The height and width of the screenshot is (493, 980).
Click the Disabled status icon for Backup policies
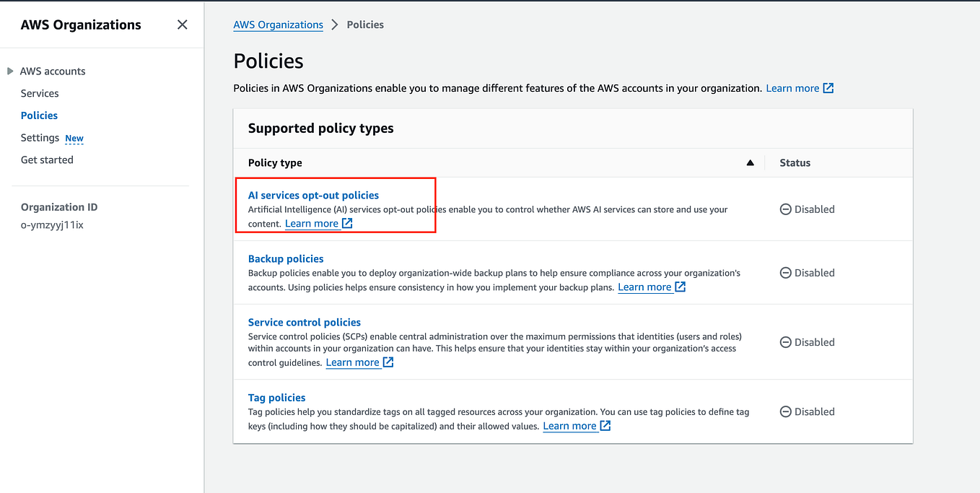[785, 273]
